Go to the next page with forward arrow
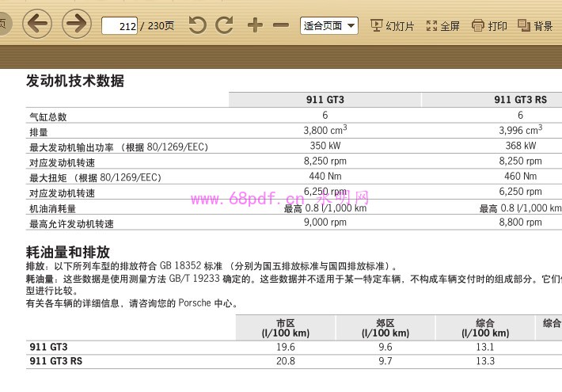The height and width of the screenshot is (392, 562). pyautogui.click(x=76, y=24)
